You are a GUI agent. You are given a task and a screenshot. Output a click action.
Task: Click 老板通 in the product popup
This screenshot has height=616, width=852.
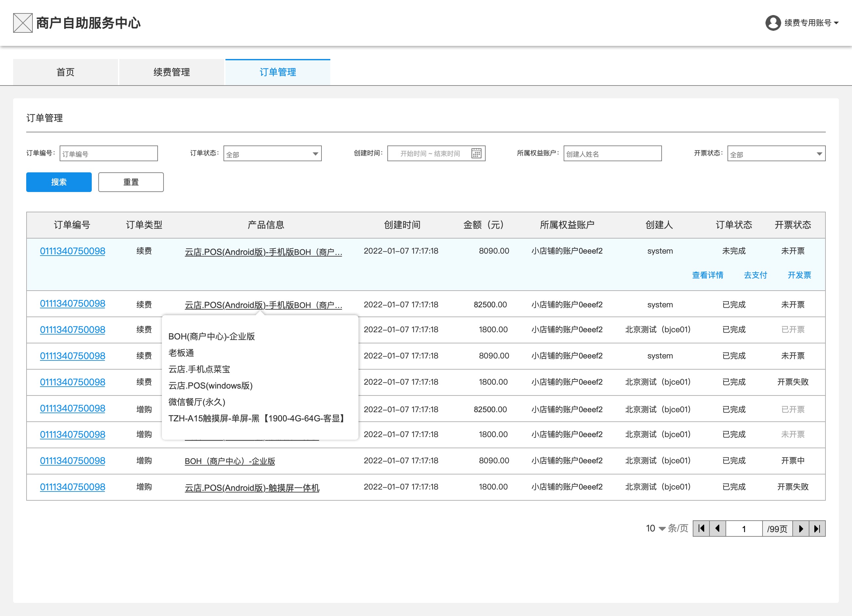coord(181,353)
